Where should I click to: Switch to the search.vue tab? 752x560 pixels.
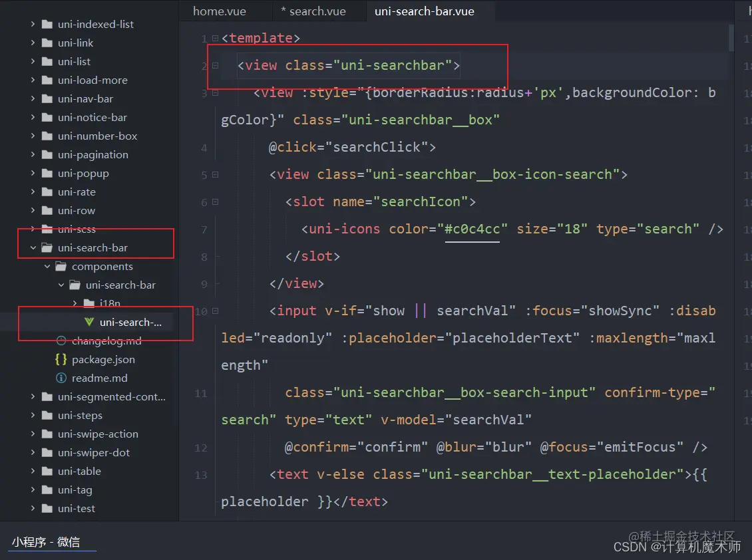313,11
